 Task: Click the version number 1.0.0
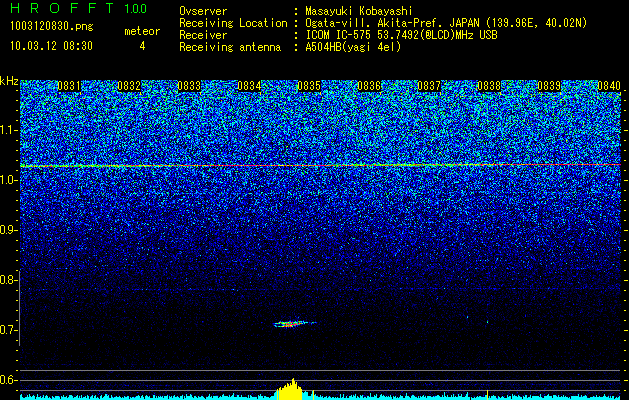click(136, 8)
